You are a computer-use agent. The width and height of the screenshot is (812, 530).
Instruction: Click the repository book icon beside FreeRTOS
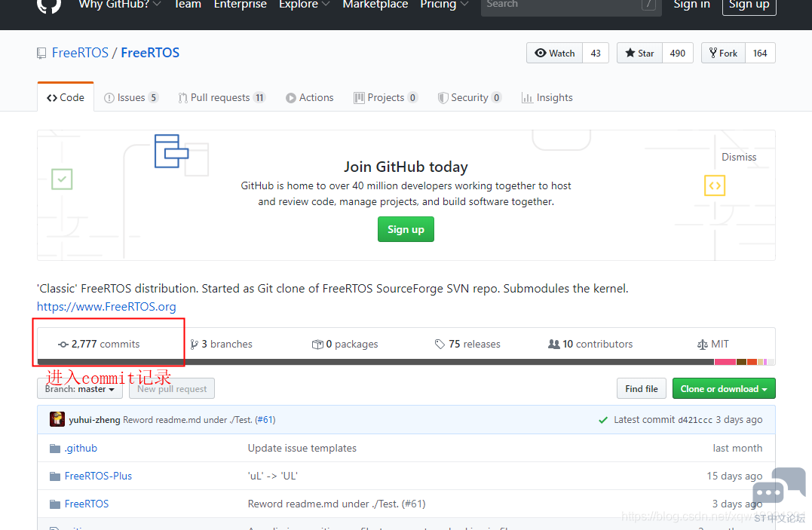pyautogui.click(x=41, y=54)
